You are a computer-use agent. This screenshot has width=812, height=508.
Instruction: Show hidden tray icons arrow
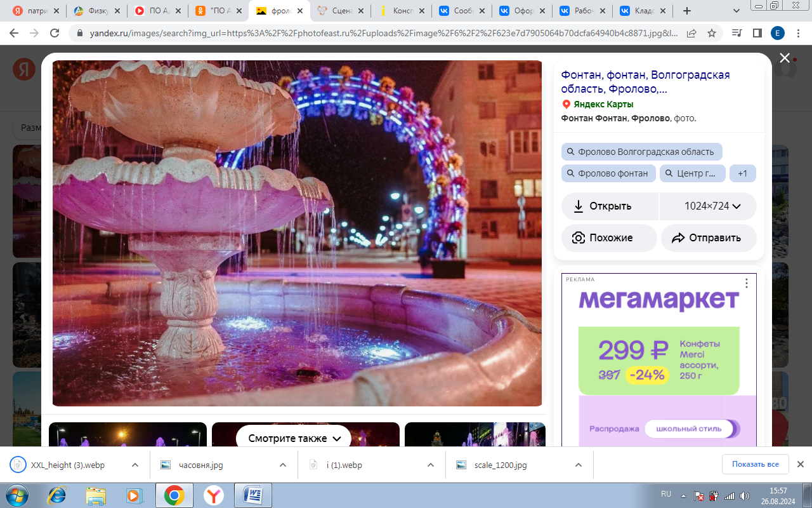(684, 495)
